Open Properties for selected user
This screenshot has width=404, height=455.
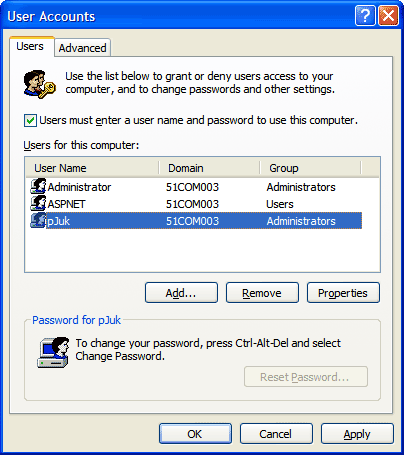coord(343,293)
